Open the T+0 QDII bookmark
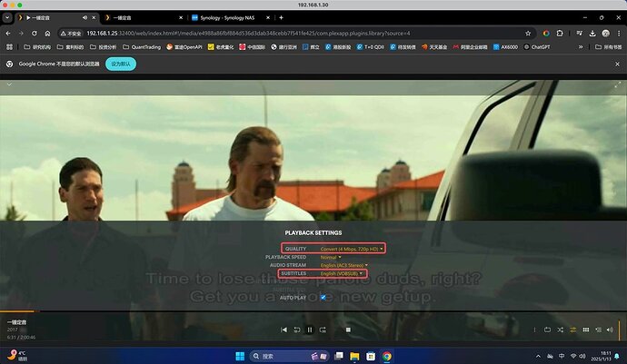 370,47
